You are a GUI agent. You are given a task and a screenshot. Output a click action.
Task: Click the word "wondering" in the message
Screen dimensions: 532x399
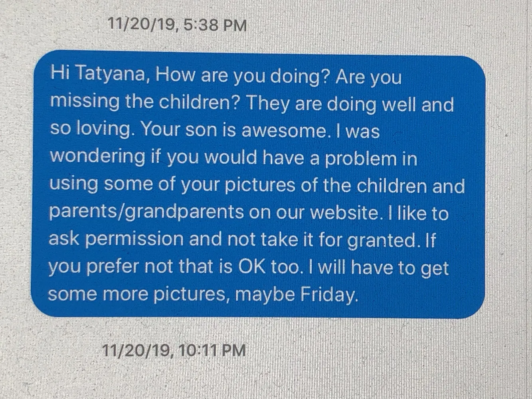point(97,156)
